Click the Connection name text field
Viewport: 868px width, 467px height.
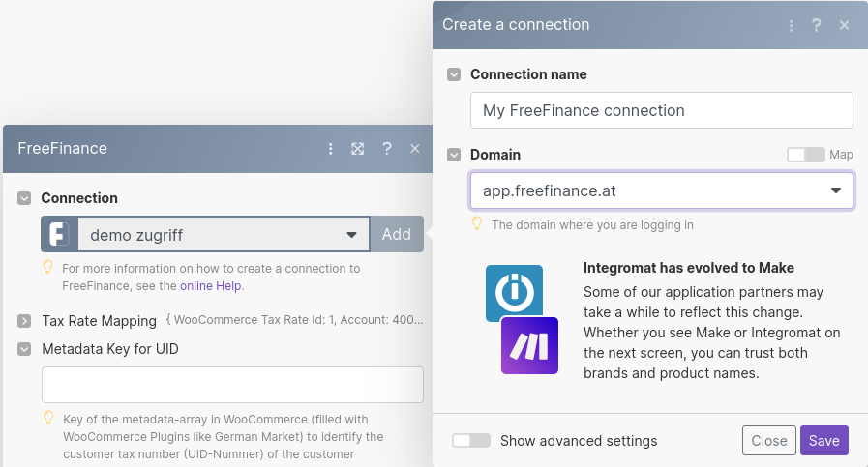click(x=661, y=110)
